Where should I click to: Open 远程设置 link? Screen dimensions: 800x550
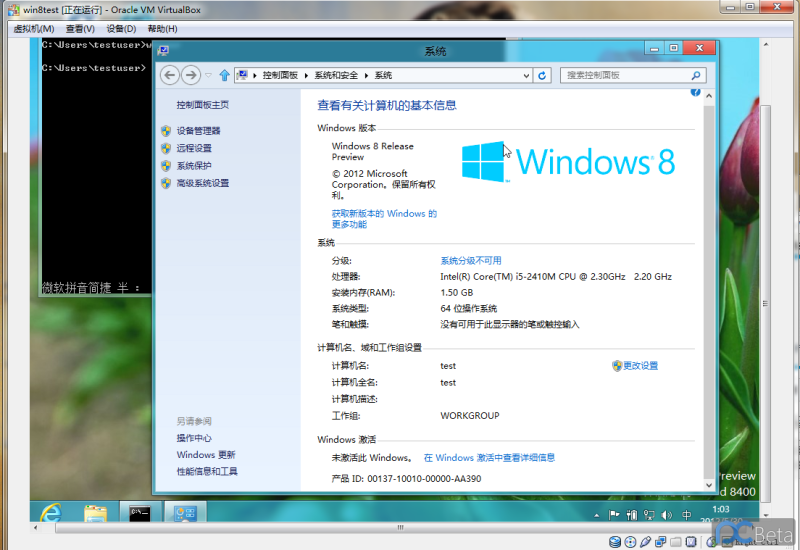pyautogui.click(x=194, y=148)
